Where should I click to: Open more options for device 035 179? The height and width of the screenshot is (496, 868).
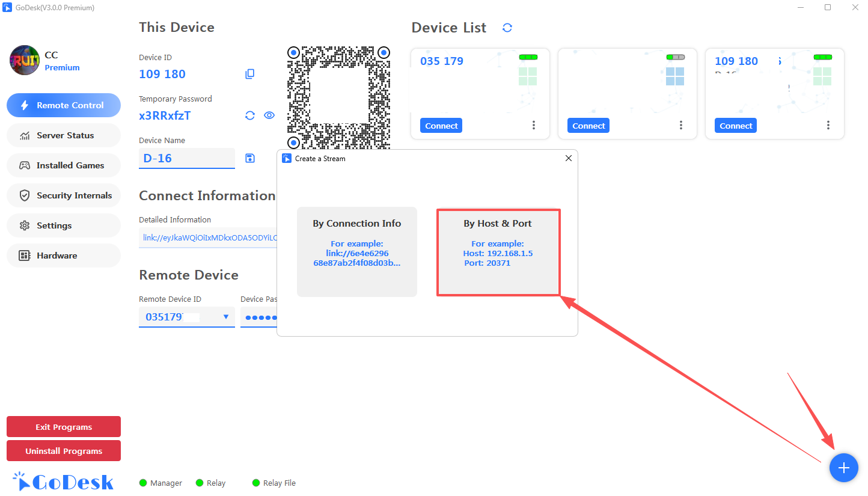[534, 125]
